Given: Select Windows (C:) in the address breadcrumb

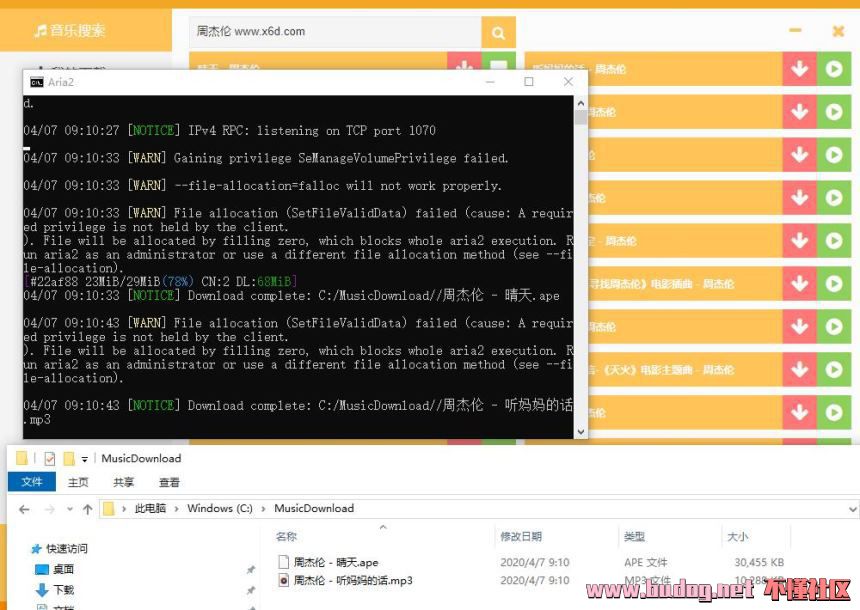Looking at the screenshot, I should click(x=220, y=509).
